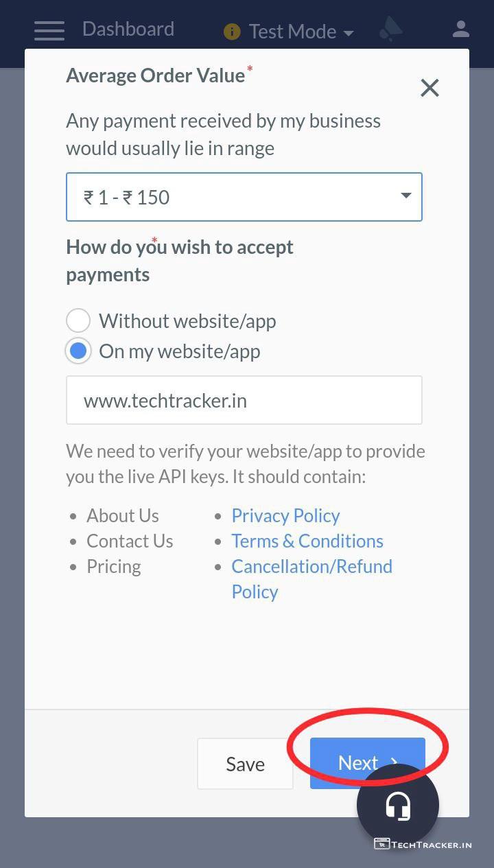Focus the www.techtracker.in website field
Image resolution: width=494 pixels, height=868 pixels.
tap(244, 400)
